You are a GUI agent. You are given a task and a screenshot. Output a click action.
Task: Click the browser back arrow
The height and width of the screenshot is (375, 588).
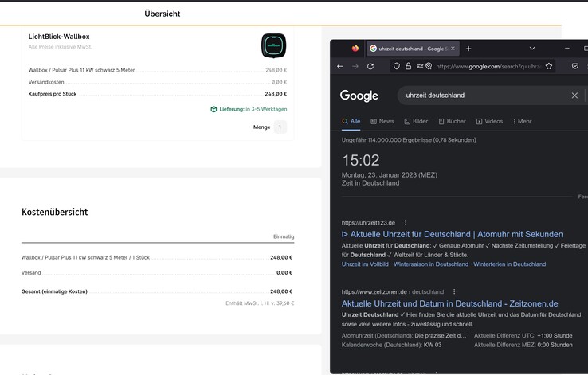point(340,66)
